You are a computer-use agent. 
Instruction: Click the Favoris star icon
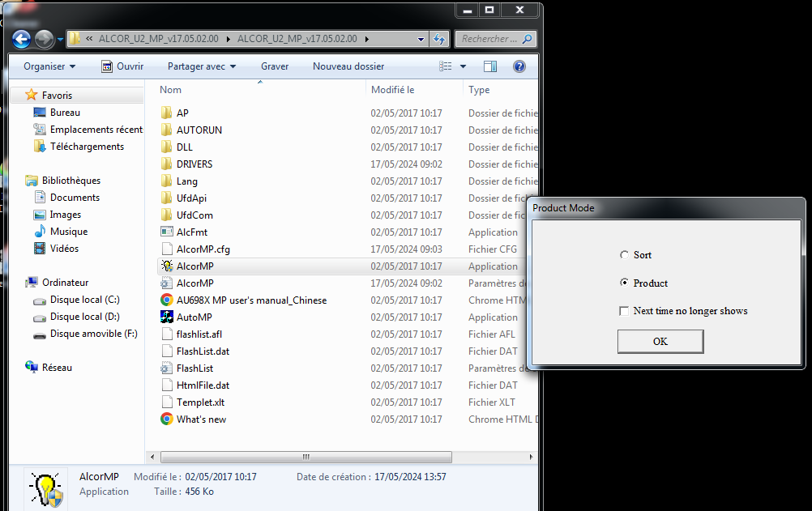[x=32, y=95]
